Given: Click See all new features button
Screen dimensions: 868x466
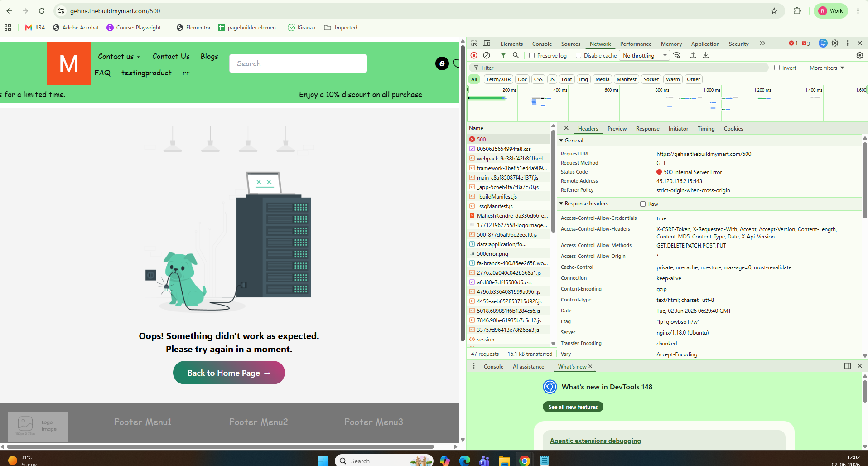Looking at the screenshot, I should click(573, 407).
